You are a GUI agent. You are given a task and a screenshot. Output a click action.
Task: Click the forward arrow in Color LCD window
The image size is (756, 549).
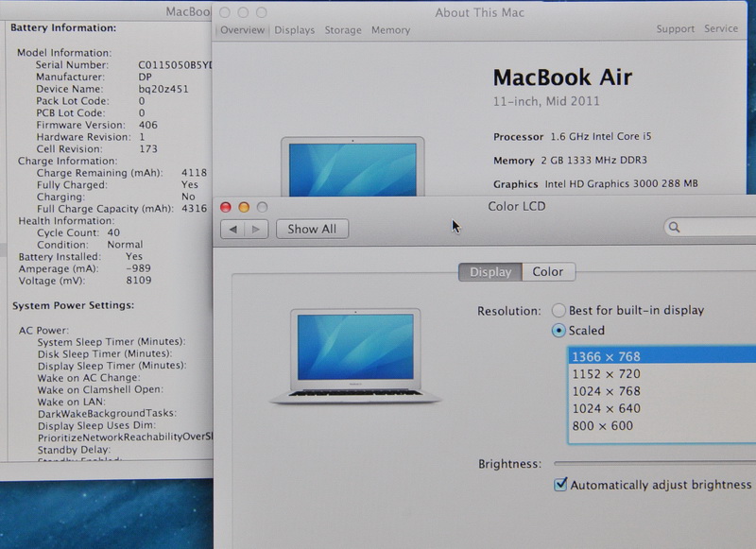pyautogui.click(x=256, y=229)
